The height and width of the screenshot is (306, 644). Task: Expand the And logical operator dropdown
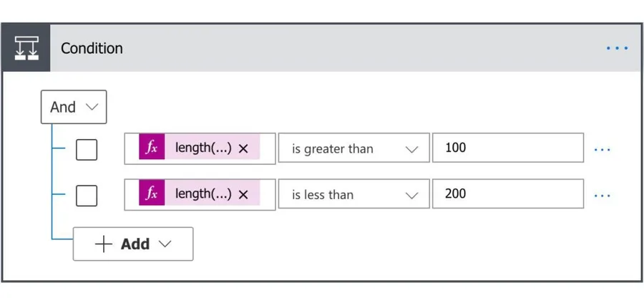click(74, 107)
